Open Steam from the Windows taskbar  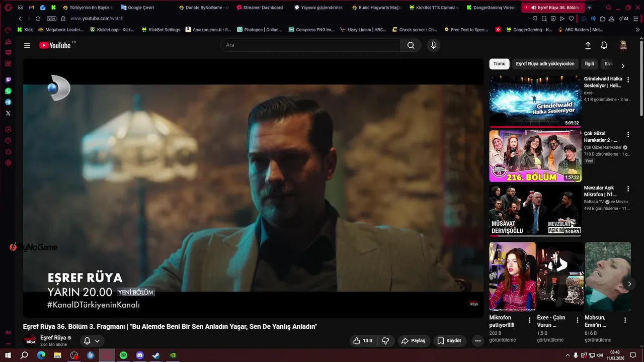pyautogui.click(x=156, y=355)
